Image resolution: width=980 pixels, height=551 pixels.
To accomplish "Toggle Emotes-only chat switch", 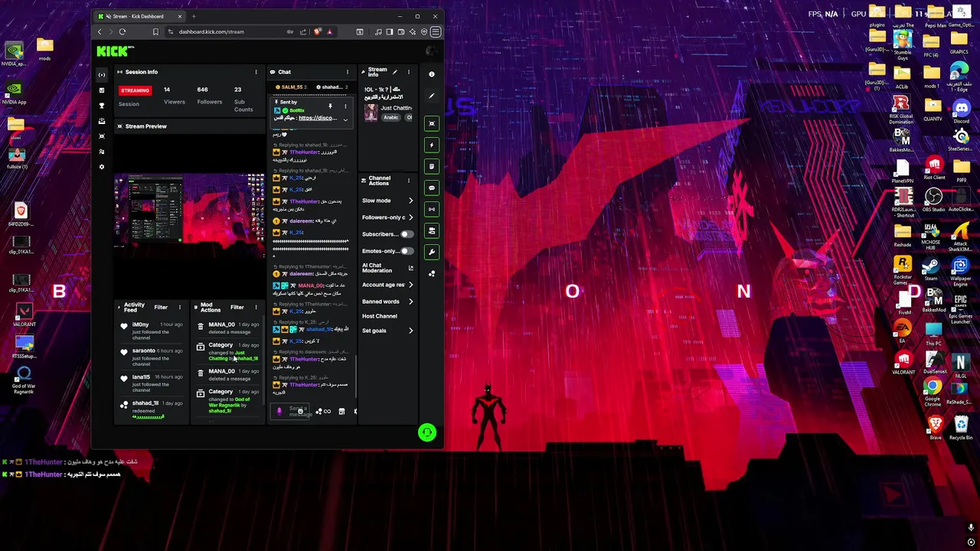I will (x=406, y=251).
